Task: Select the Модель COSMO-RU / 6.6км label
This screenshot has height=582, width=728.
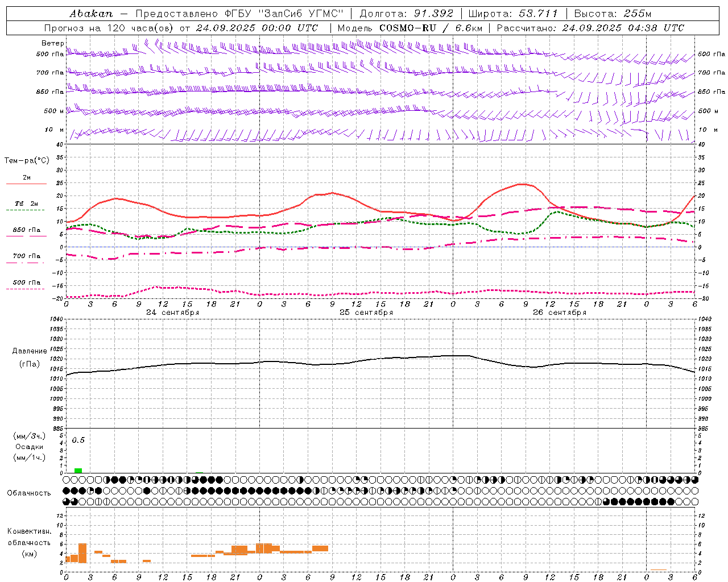Action: (x=410, y=28)
